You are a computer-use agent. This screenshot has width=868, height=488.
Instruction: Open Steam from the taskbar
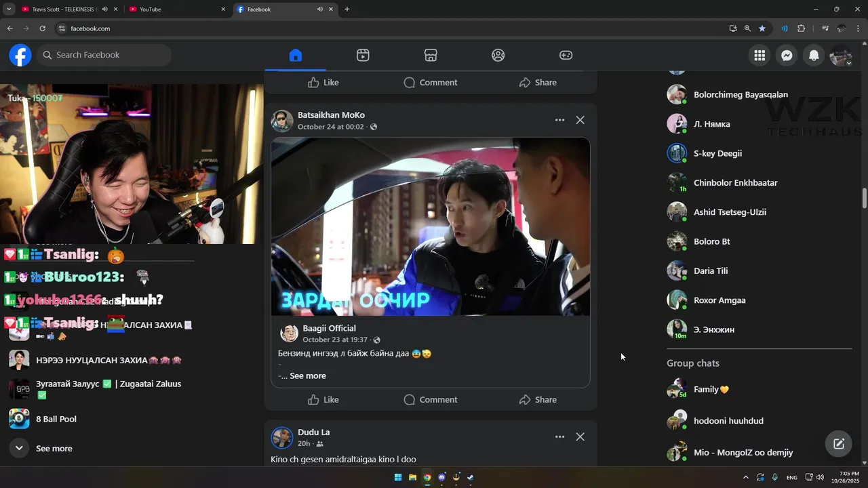pyautogui.click(x=471, y=477)
